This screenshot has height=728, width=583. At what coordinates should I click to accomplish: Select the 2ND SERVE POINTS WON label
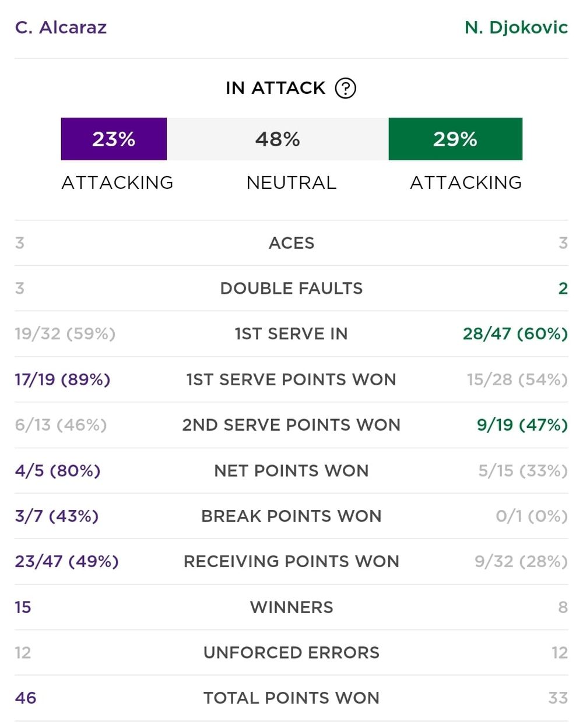tap(291, 425)
